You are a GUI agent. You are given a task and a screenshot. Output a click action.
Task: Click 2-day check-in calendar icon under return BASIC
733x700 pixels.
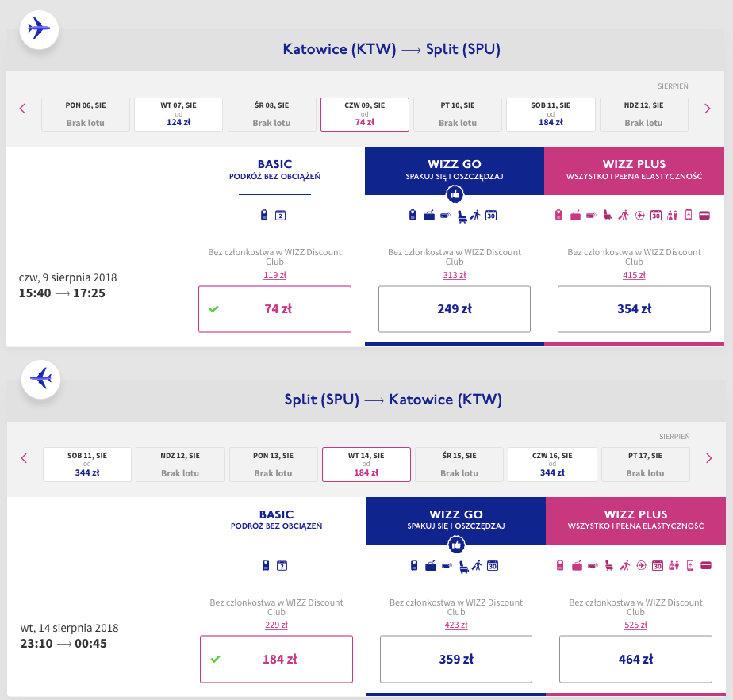[282, 566]
